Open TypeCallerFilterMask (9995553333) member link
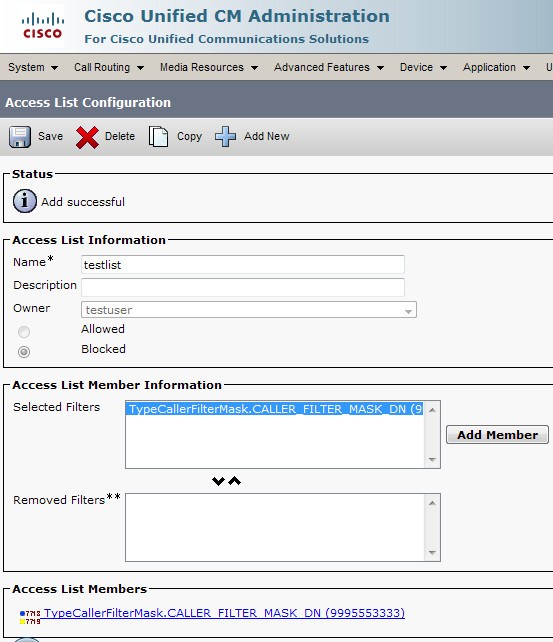553x642 pixels. click(224, 613)
